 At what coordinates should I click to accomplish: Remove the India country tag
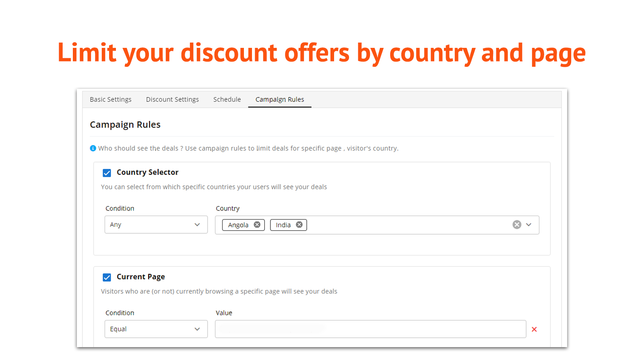(x=299, y=225)
